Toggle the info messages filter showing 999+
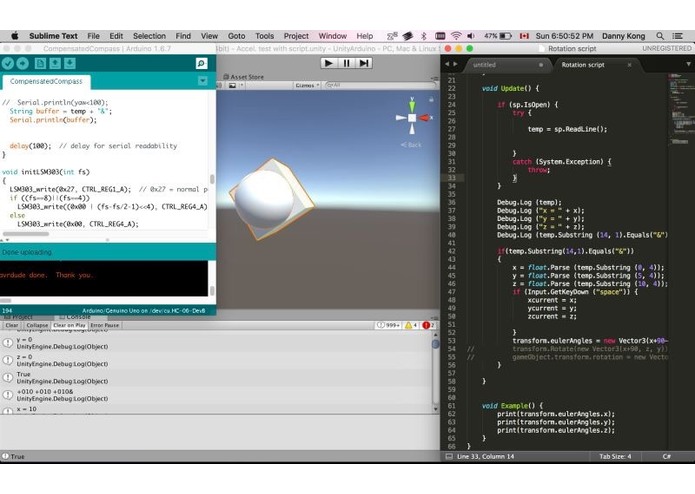This screenshot has height=494, width=695. (388, 325)
